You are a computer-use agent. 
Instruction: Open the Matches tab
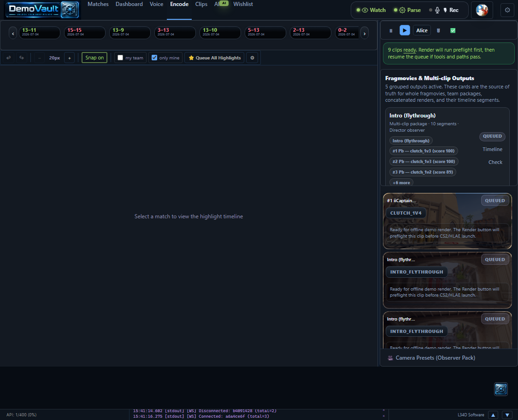[x=98, y=4]
